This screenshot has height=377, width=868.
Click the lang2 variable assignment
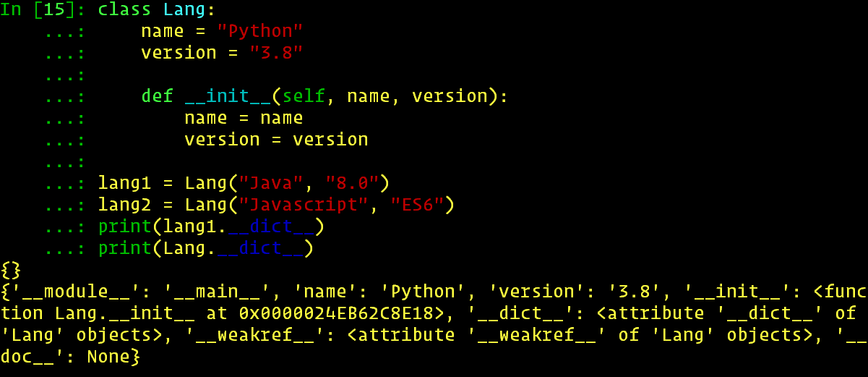276,205
